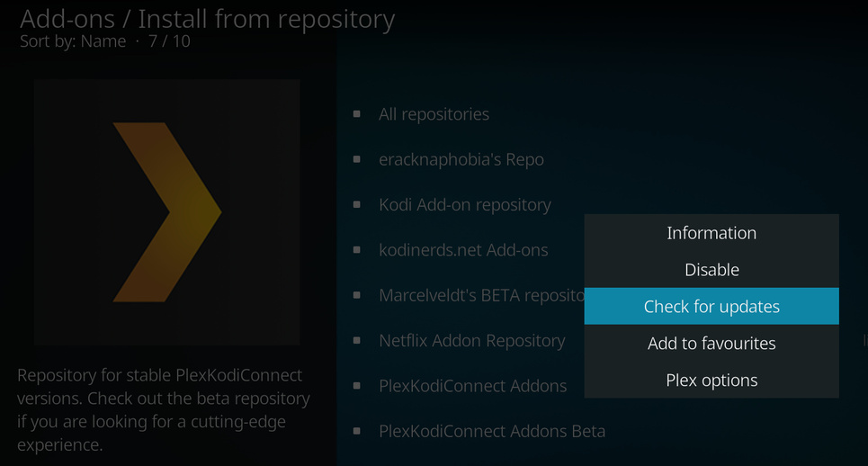The height and width of the screenshot is (466, 868).
Task: Open the All repositories entry
Action: coord(434,114)
